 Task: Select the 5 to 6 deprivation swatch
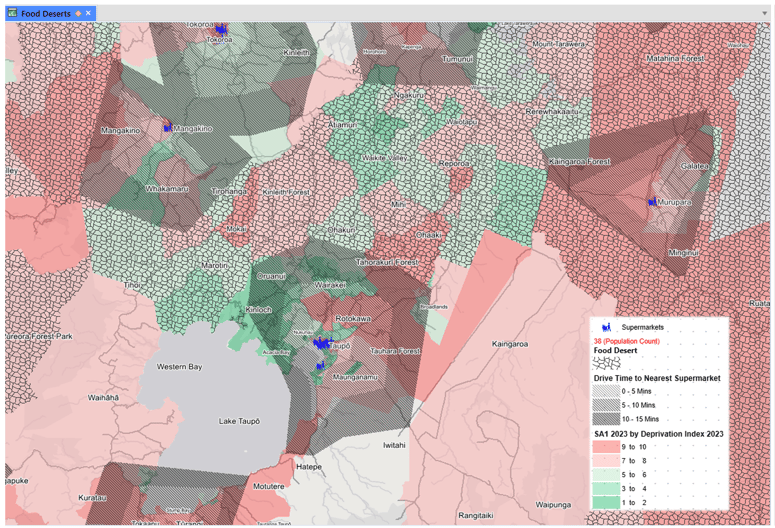[606, 475]
